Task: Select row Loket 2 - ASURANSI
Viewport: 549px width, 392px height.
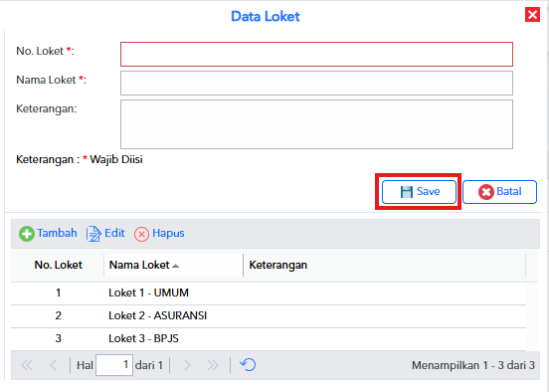Action: point(269,316)
